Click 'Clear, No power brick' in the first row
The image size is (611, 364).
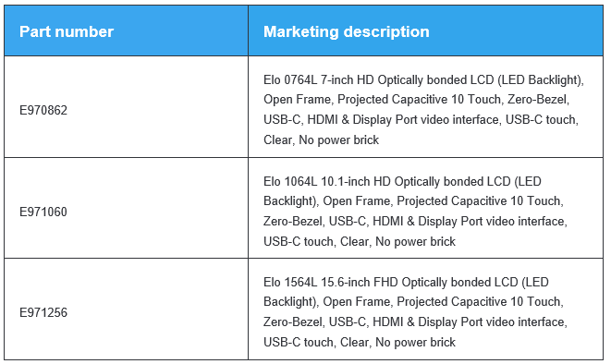click(321, 140)
